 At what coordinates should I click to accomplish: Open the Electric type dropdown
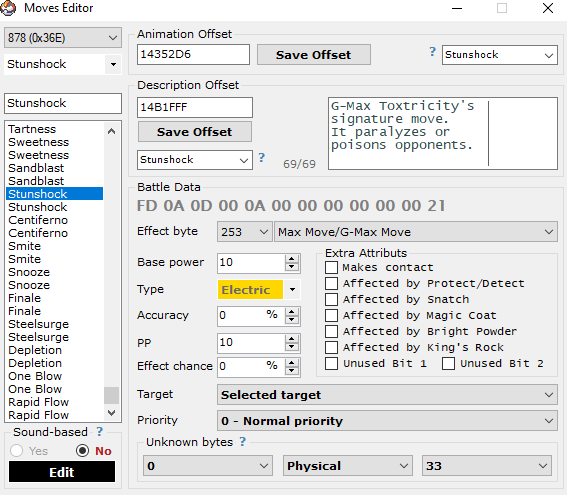pyautogui.click(x=259, y=289)
